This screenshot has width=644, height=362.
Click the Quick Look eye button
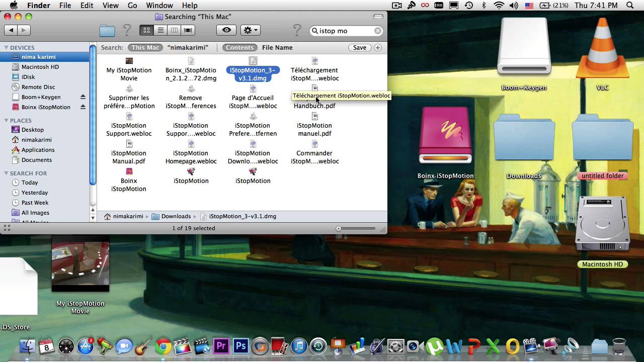click(x=226, y=30)
